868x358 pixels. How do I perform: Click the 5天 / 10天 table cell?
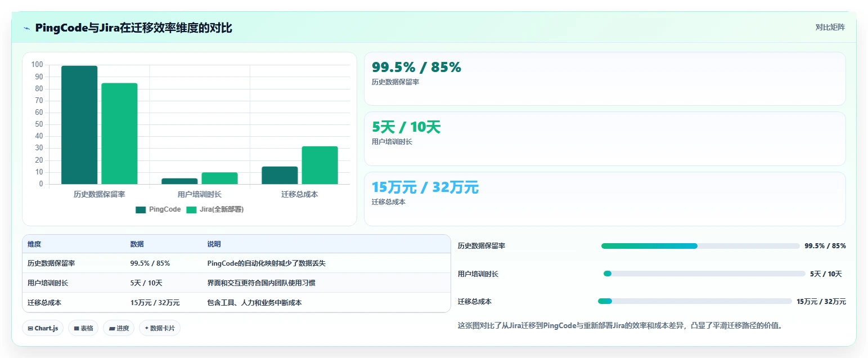point(146,283)
